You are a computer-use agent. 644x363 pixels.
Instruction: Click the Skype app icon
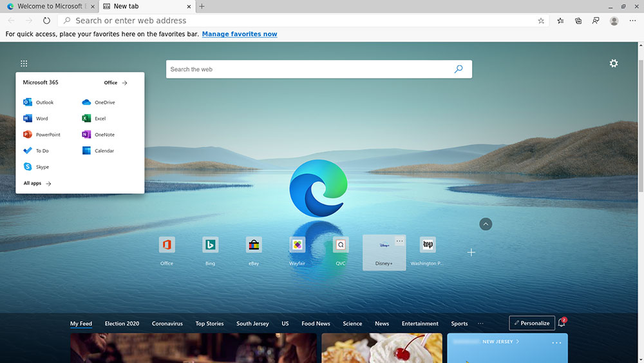tap(28, 167)
